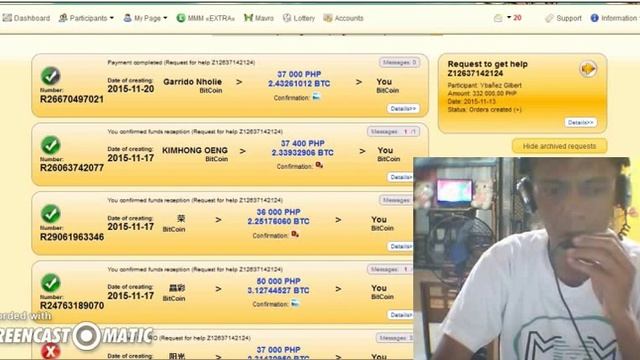
Task: Click order number R29061963346
Action: click(x=72, y=237)
